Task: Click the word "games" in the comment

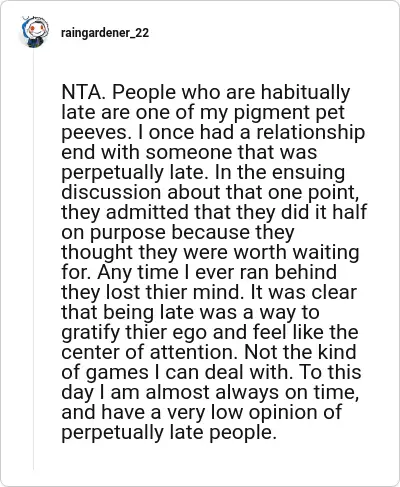Action: click(x=117, y=373)
